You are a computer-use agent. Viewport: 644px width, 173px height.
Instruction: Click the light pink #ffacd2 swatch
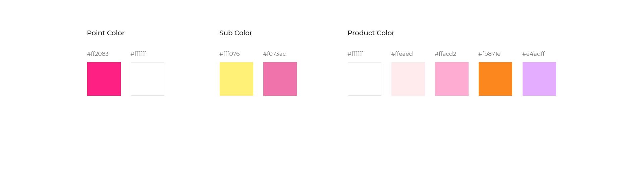[452, 79]
